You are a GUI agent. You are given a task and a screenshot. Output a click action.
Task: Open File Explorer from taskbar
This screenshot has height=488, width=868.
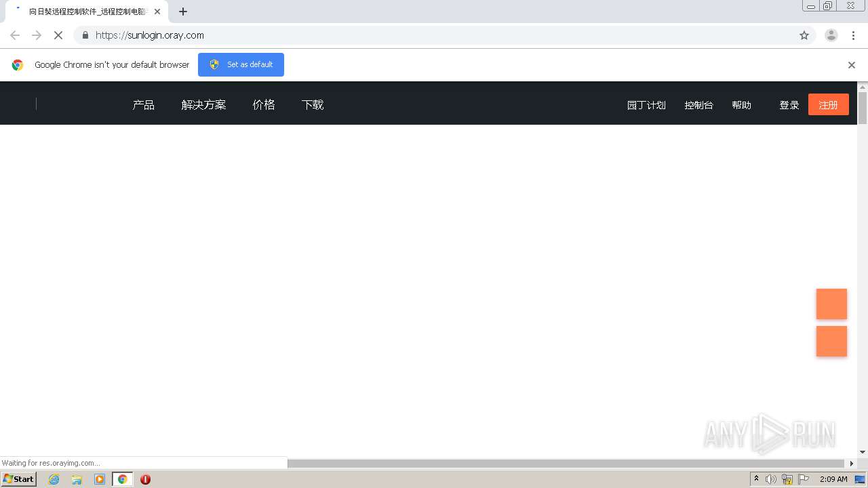point(77,479)
